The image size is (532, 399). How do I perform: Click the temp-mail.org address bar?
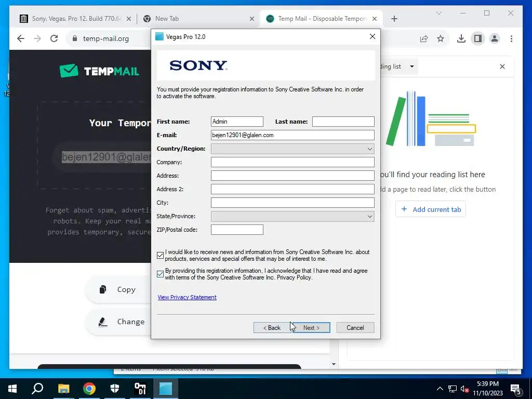106,38
